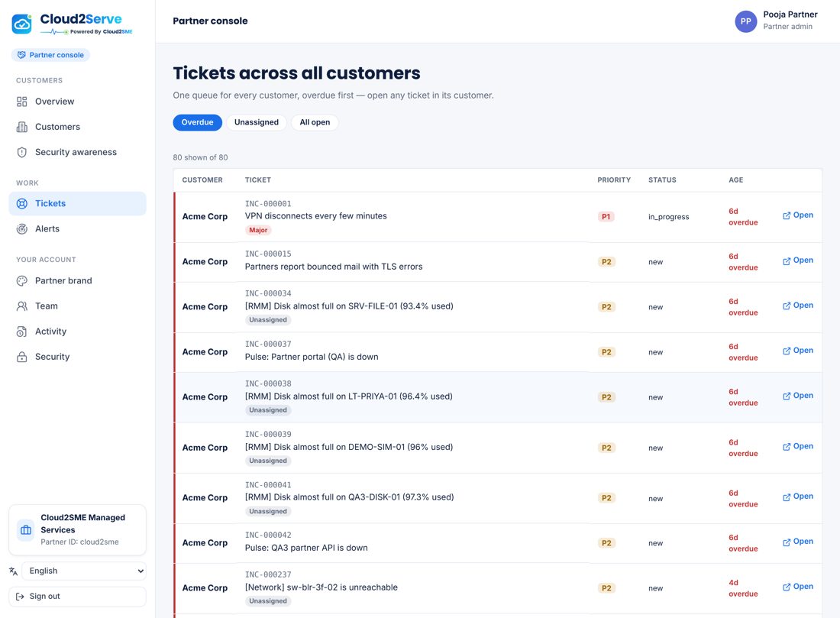
Task: Click Pooja Partner profile name
Action: pyautogui.click(x=790, y=15)
